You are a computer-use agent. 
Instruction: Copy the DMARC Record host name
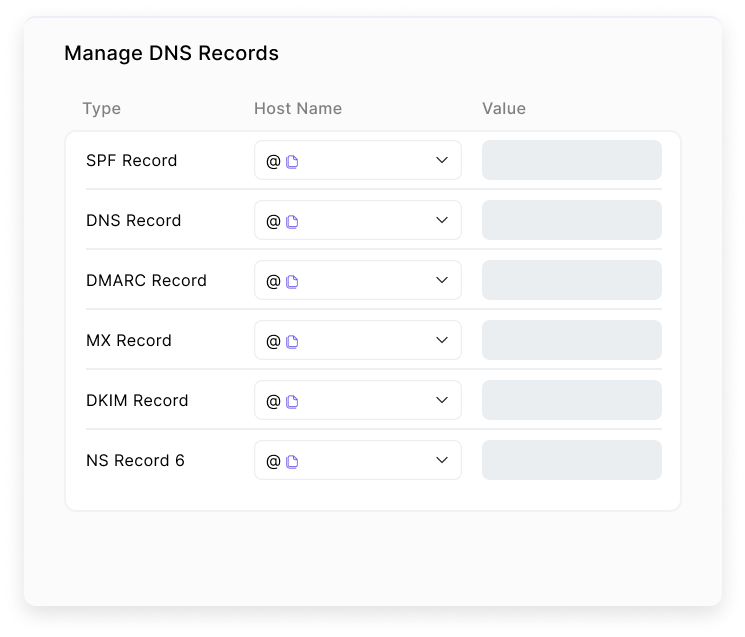[292, 282]
